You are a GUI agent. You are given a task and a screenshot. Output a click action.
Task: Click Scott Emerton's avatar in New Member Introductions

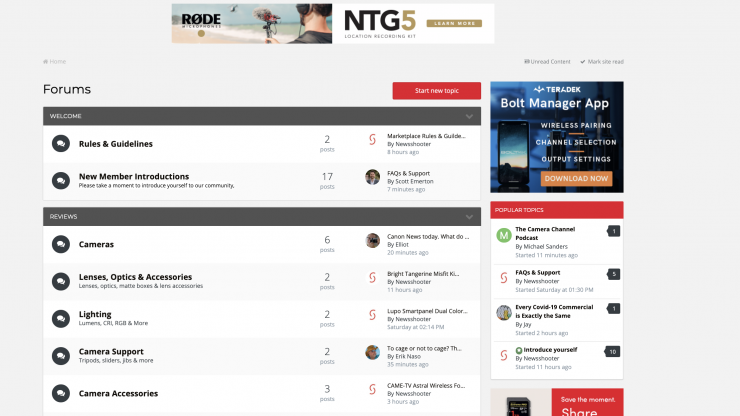point(372,177)
